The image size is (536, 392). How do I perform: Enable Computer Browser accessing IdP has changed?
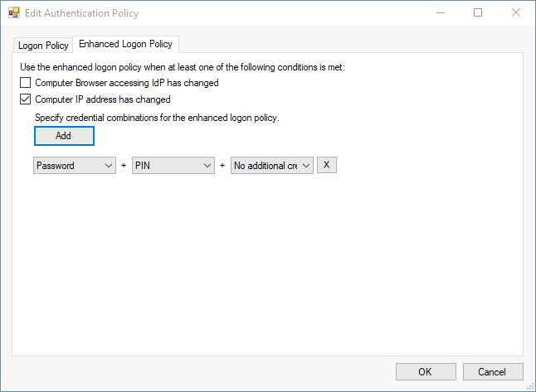coord(26,83)
